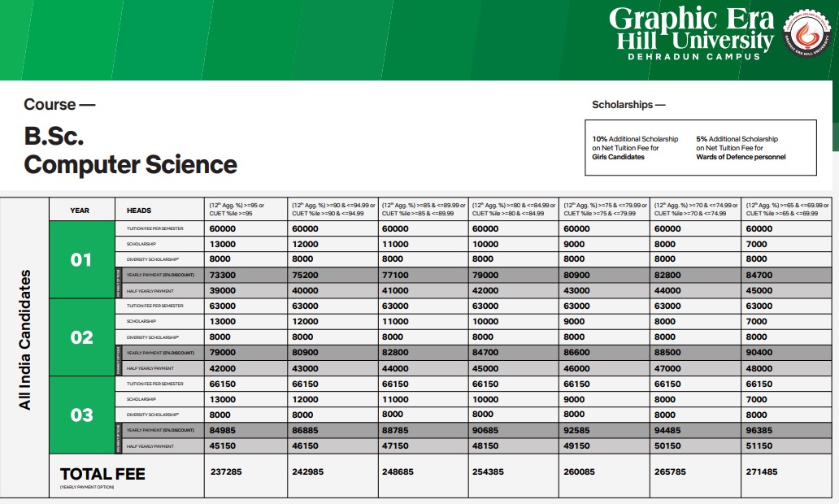
Task: Click the half yearly payment value 47150
Action: (395, 445)
